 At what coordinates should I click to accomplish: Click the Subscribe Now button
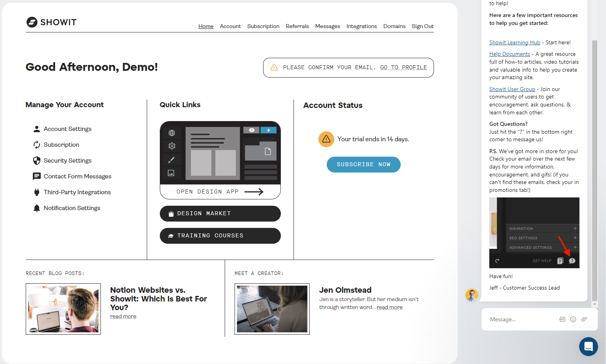(x=364, y=165)
